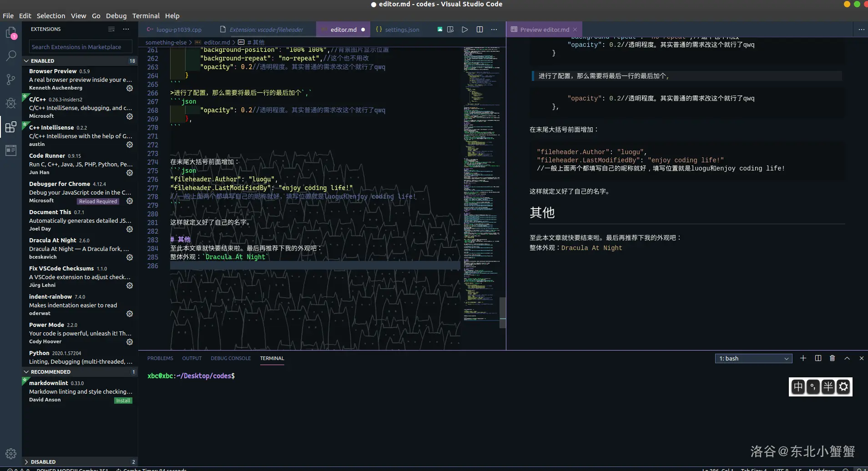Open gear menu for C++ Intellisense extension
Image resolution: width=868 pixels, height=471 pixels.
(130, 145)
